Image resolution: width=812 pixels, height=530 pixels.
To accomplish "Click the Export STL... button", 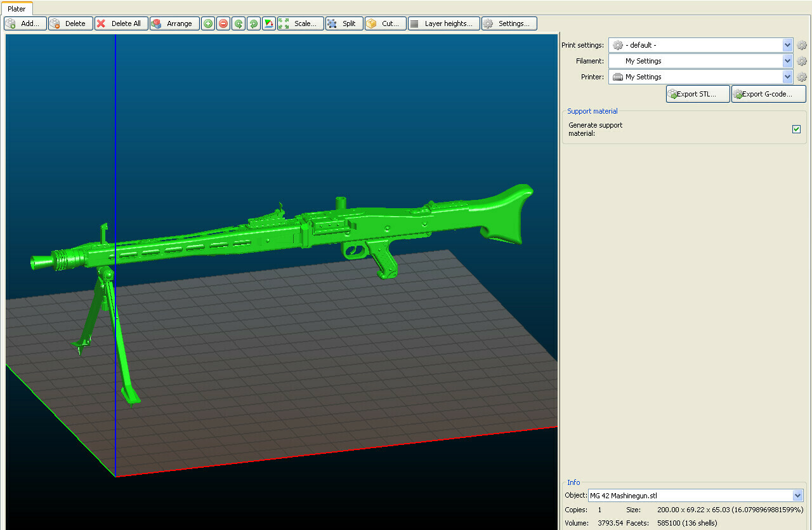I will click(698, 94).
